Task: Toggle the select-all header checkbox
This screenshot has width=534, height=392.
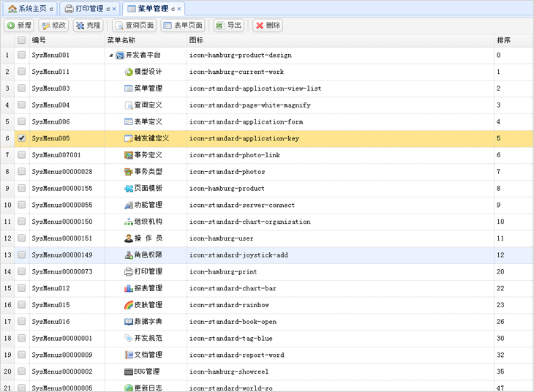Action: coord(21,40)
